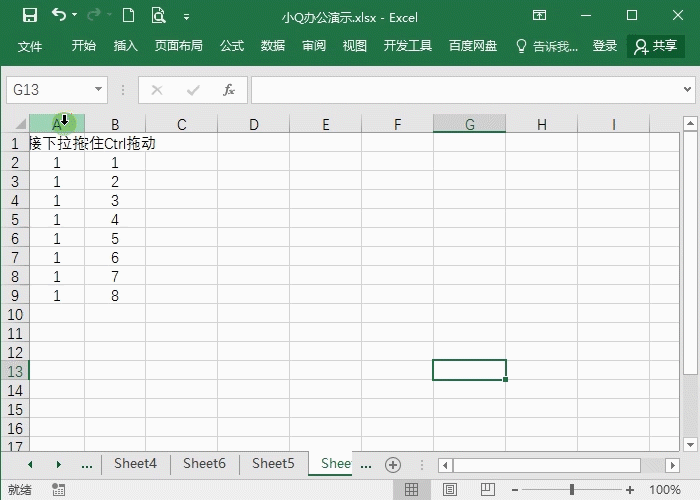Click cell A2 with value 1

pyautogui.click(x=57, y=162)
